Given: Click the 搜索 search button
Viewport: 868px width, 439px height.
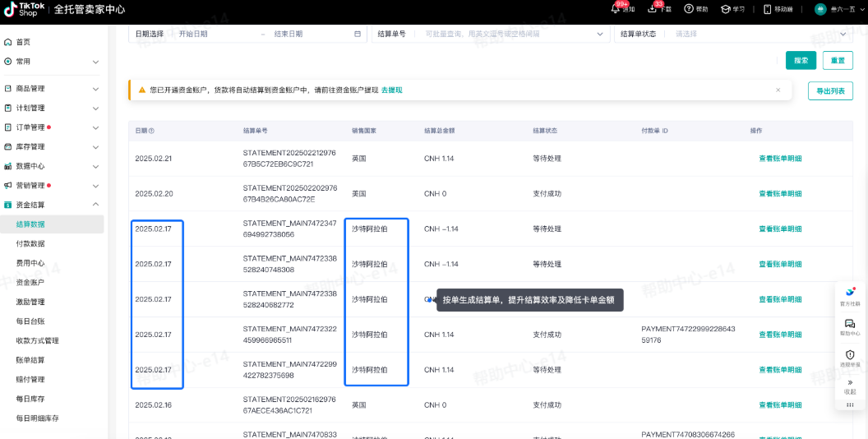Looking at the screenshot, I should pyautogui.click(x=801, y=60).
